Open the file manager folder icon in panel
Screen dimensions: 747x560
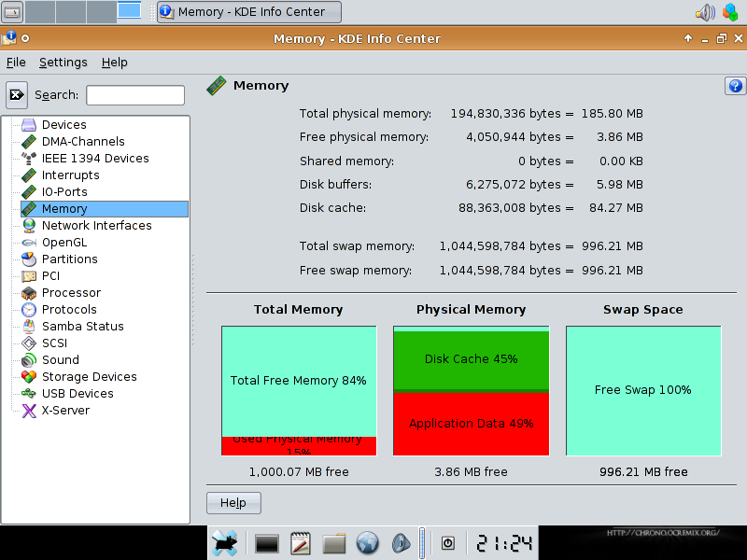pos(333,543)
